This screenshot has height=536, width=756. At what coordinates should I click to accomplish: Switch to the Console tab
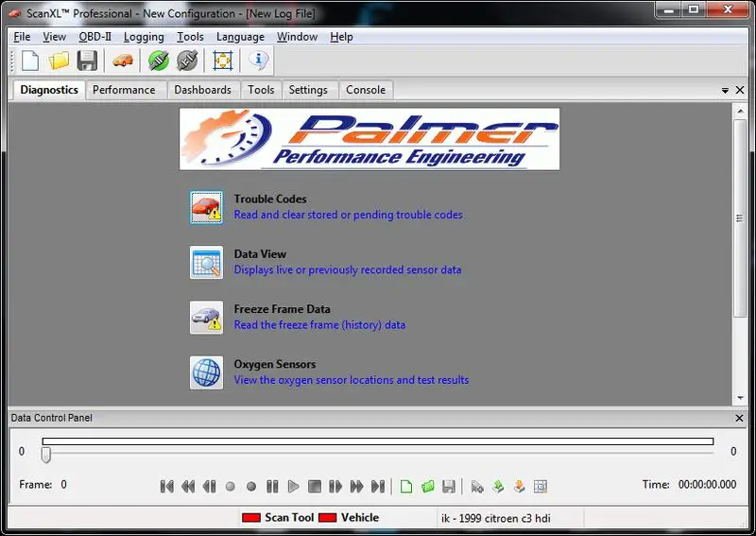tap(366, 90)
